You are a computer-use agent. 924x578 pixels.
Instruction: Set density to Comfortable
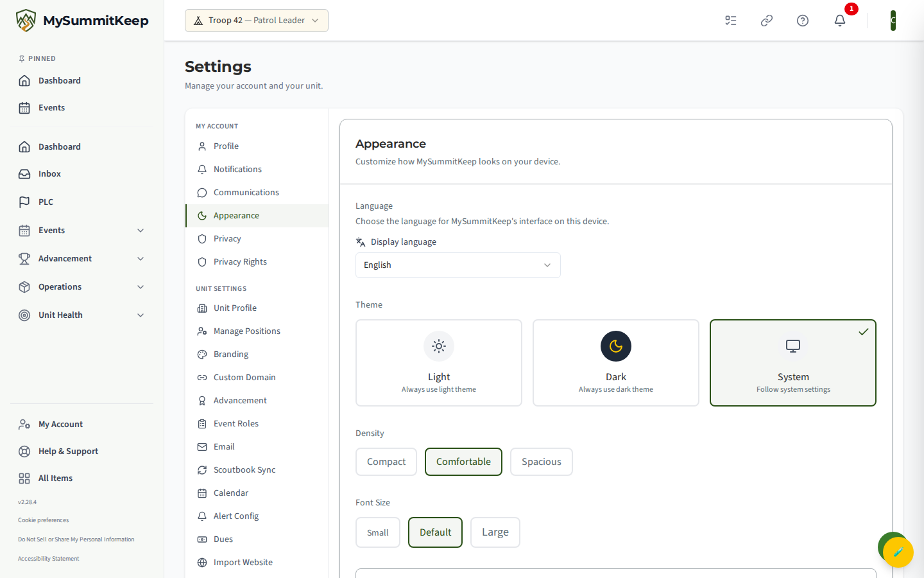(x=463, y=462)
